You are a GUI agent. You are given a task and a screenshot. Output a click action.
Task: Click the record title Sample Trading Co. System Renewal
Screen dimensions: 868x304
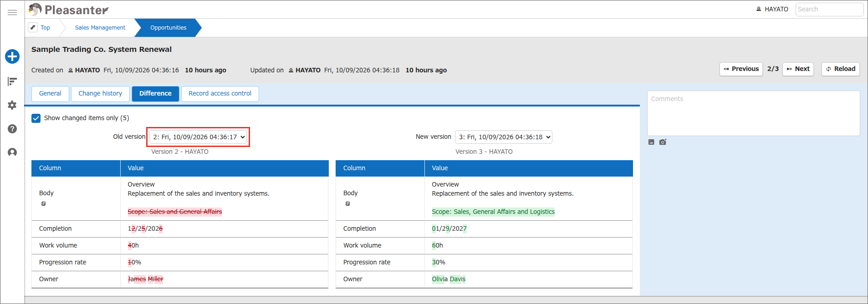[102, 49]
